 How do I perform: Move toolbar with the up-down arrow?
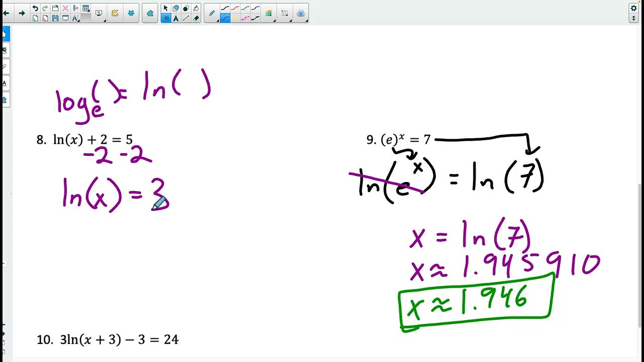[x=634, y=18]
